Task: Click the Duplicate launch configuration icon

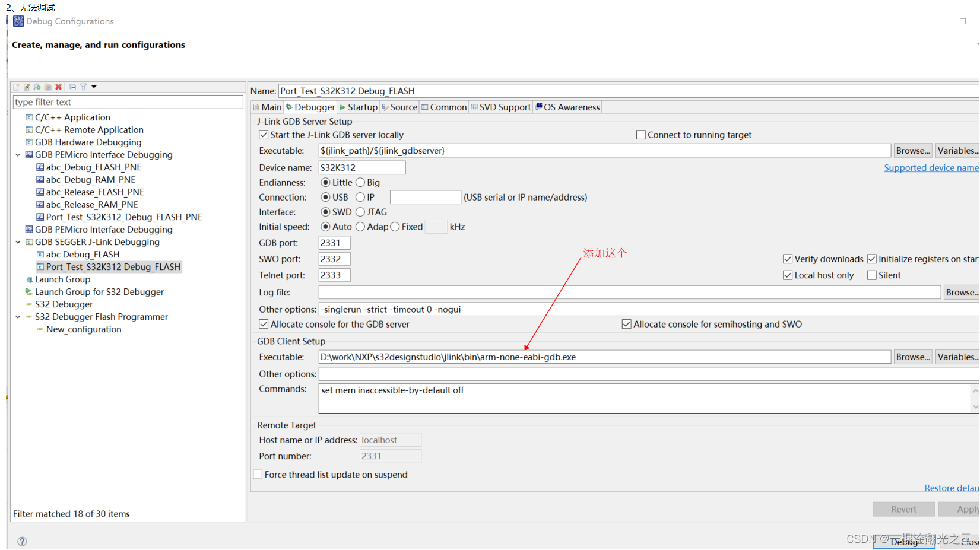Action: 48,87
